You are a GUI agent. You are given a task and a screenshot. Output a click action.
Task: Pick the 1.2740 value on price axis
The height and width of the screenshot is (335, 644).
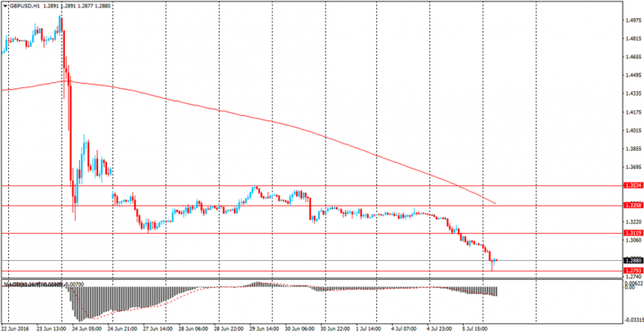633,277
